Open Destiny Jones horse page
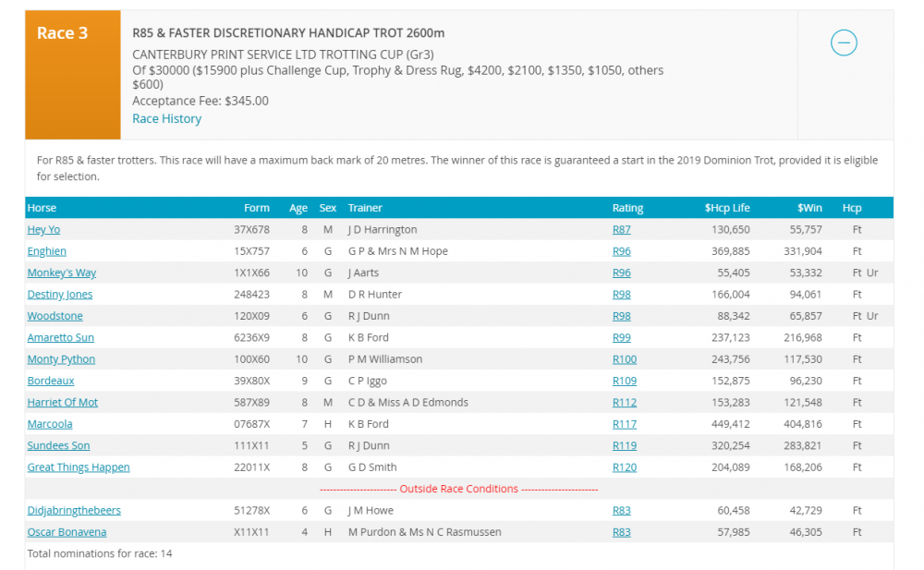This screenshot has width=924, height=570. 60,295
